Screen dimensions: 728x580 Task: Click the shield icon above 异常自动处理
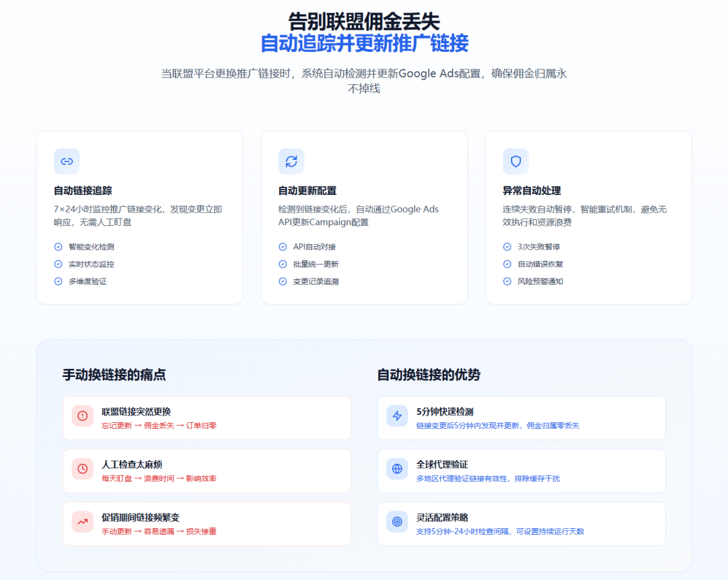515,161
